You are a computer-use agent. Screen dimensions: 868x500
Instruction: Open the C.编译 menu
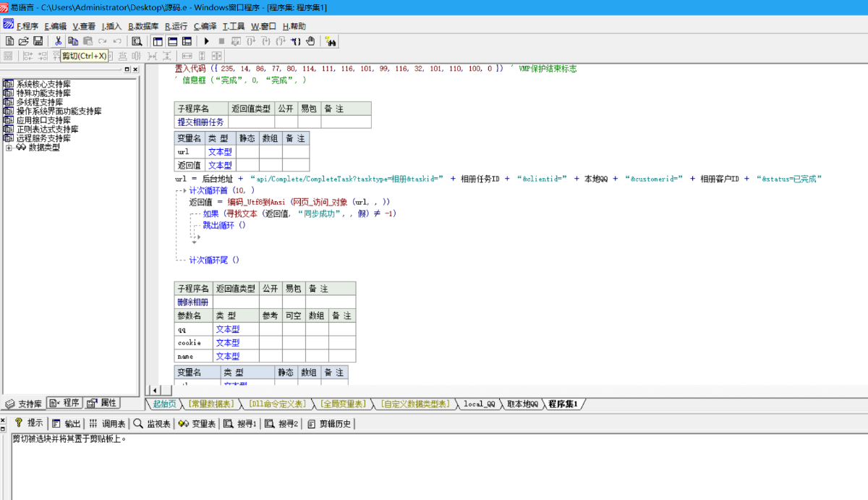click(x=205, y=26)
